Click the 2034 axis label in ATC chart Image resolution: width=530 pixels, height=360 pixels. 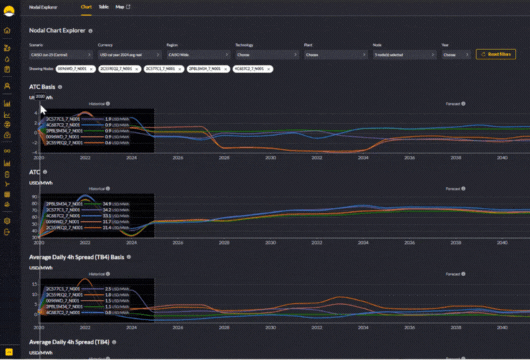pos(363,243)
